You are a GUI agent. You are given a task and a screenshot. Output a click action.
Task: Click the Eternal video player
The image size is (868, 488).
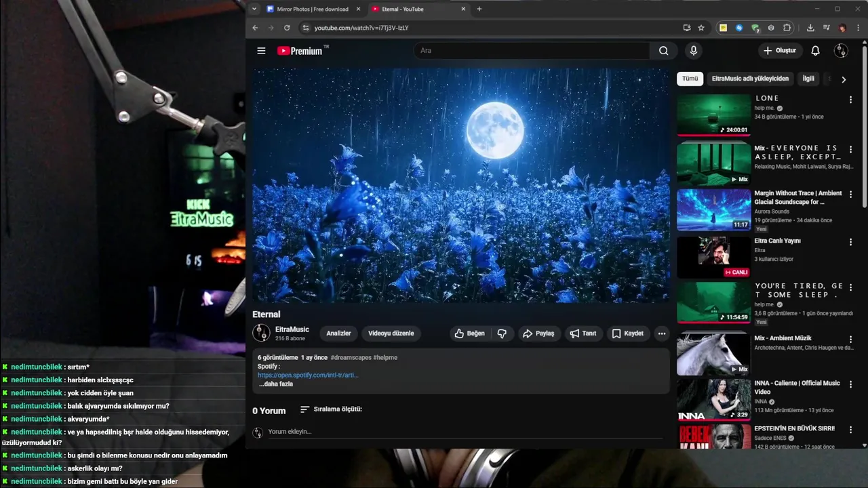pyautogui.click(x=461, y=185)
